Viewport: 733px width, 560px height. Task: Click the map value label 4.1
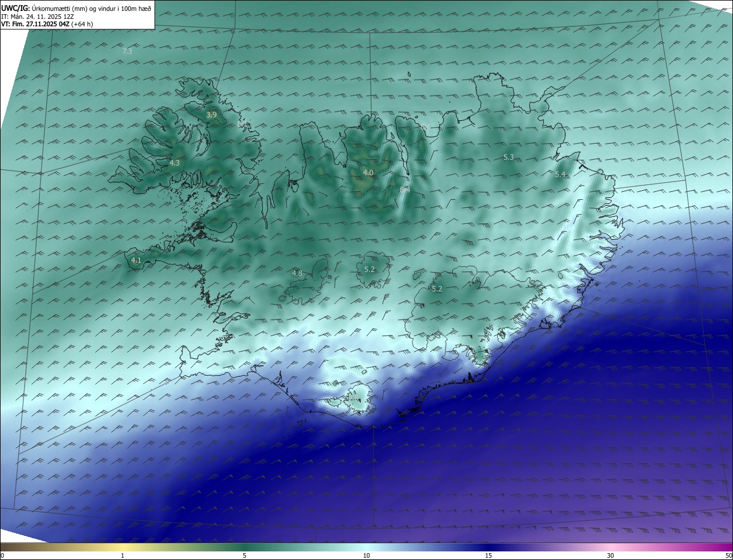click(136, 261)
